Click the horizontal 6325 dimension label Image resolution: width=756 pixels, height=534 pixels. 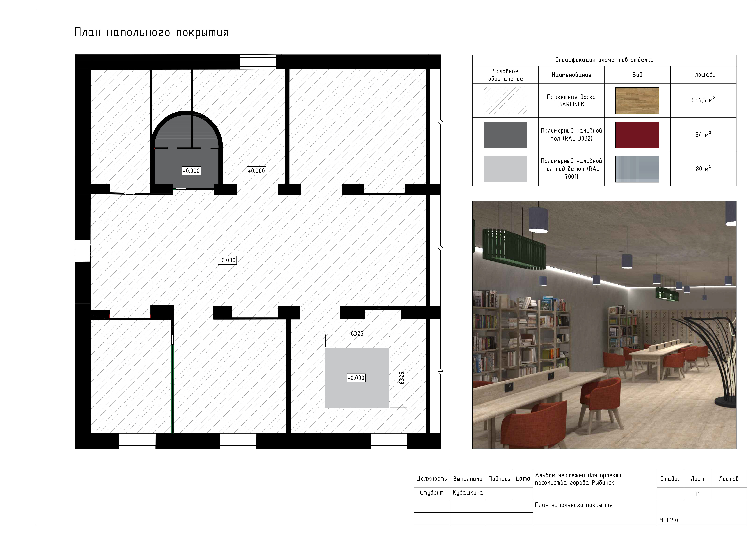point(357,334)
